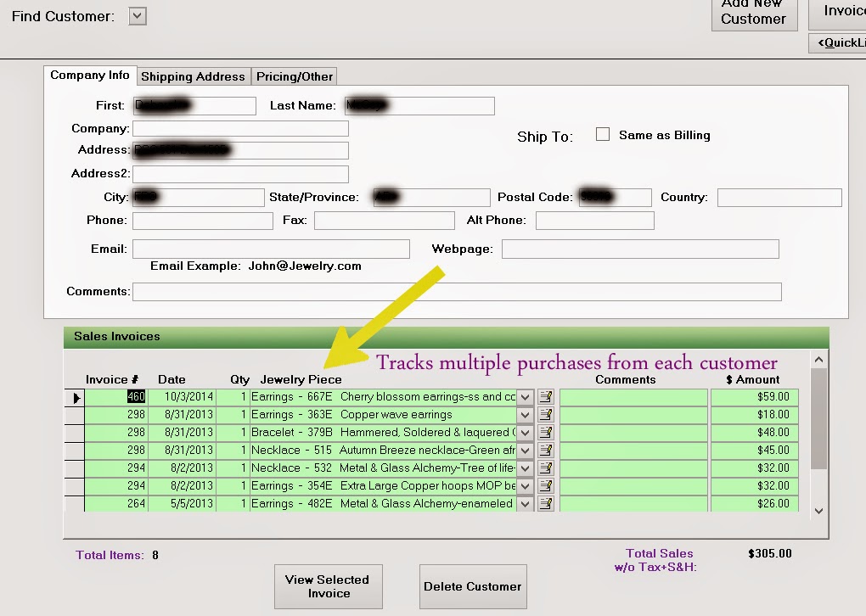Click the Address2 field
Screen dimensions: 866x616
click(241, 174)
